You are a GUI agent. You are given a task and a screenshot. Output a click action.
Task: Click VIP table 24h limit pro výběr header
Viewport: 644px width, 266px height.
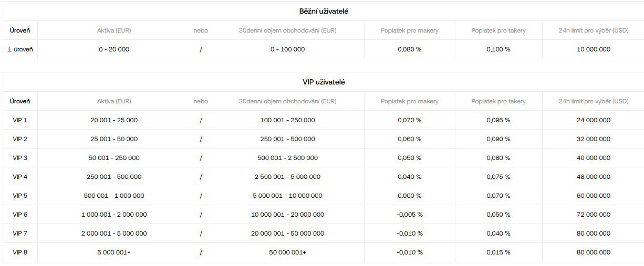[x=593, y=101]
